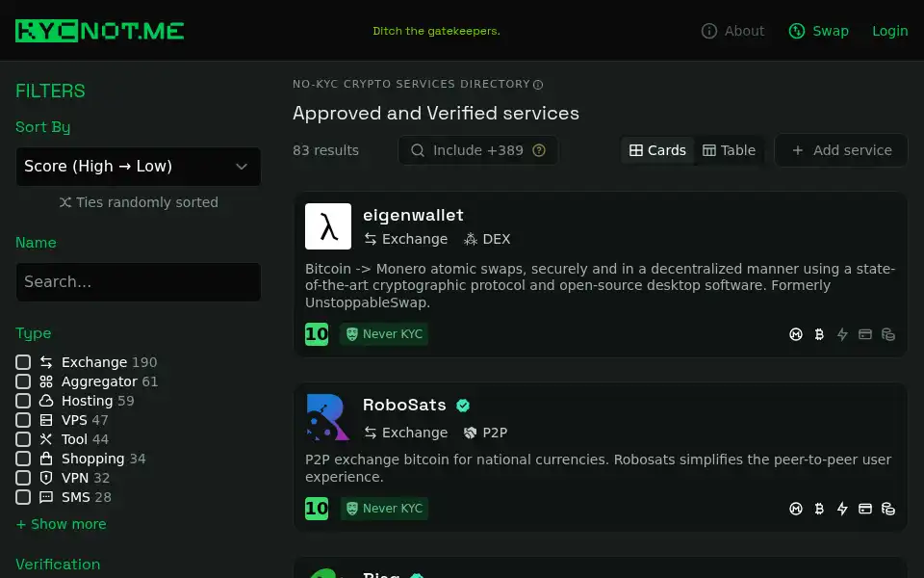The image size is (924, 578).
Task: Check the Exchange type filter
Action: [23, 362]
